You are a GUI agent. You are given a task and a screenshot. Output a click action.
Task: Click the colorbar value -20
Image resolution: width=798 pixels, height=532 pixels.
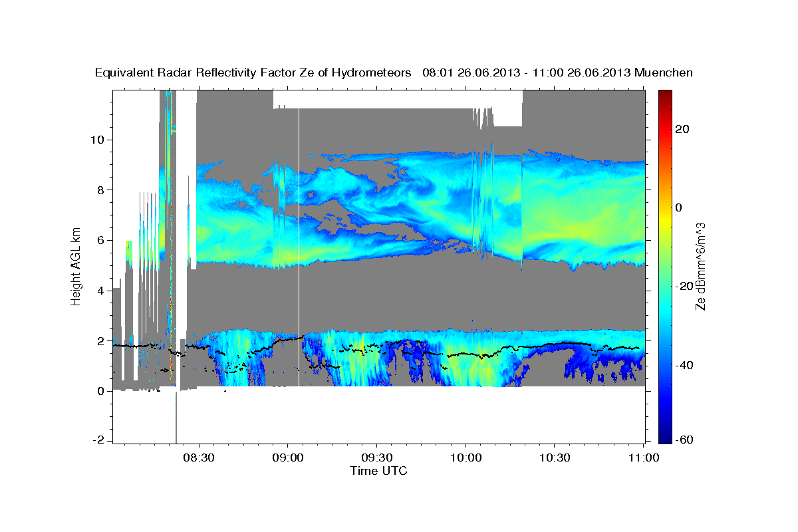pyautogui.click(x=684, y=286)
